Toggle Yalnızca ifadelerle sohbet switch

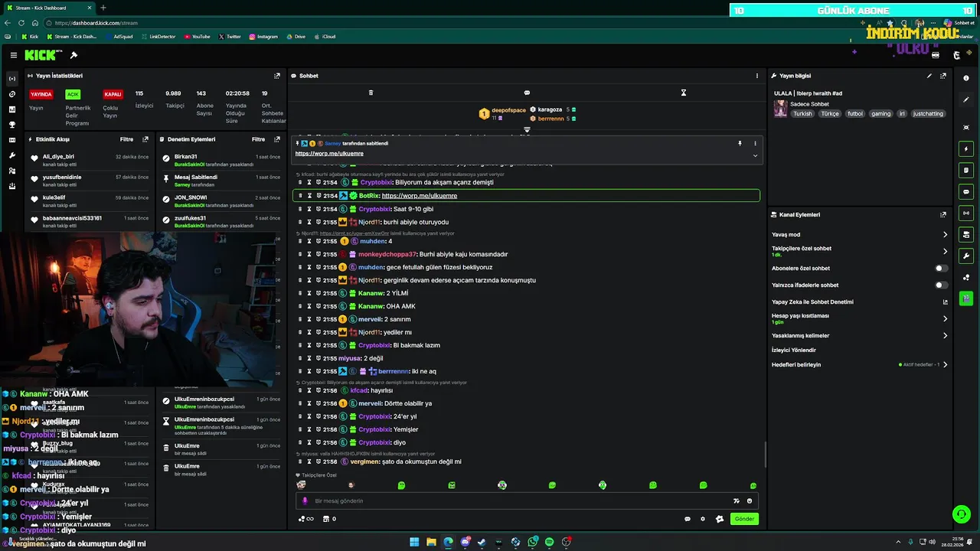pos(942,285)
